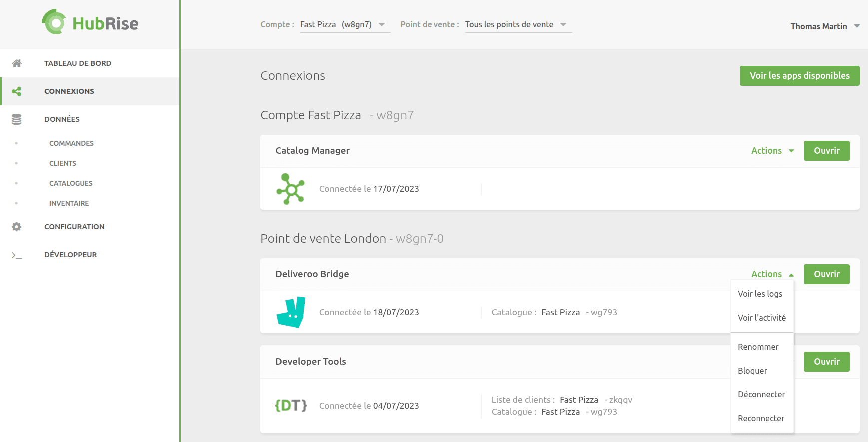Click the gear icon for Configuration
The image size is (868, 442).
coord(17,227)
